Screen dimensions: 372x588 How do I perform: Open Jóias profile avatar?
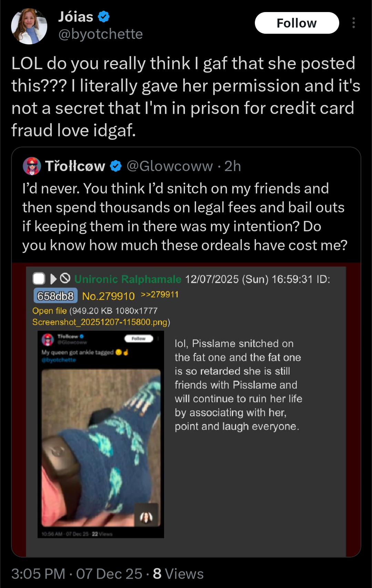coord(29,26)
